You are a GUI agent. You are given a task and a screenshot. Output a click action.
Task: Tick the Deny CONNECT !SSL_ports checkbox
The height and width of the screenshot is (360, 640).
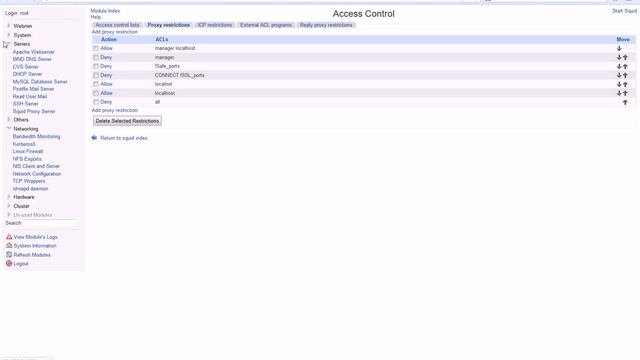[x=96, y=76]
